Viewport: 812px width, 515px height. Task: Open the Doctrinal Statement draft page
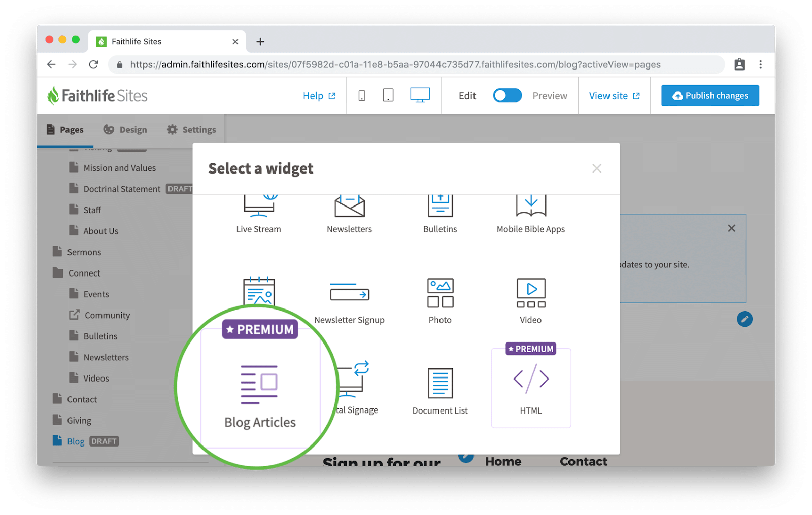122,189
